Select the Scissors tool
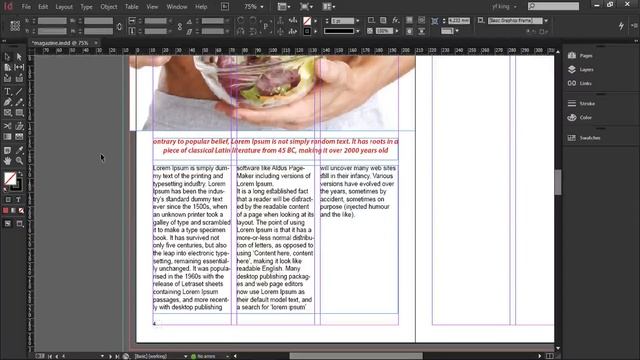640x360 pixels. click(7, 126)
